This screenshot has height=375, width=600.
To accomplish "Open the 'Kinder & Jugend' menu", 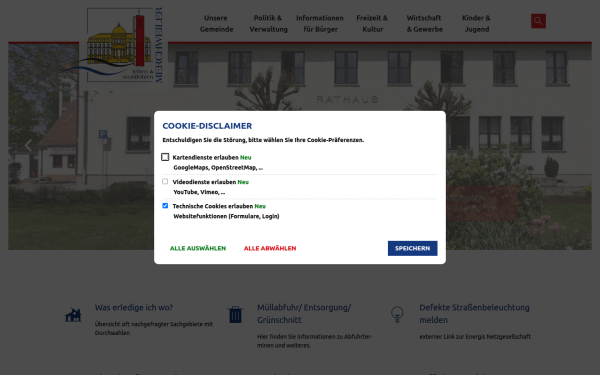I will (476, 23).
